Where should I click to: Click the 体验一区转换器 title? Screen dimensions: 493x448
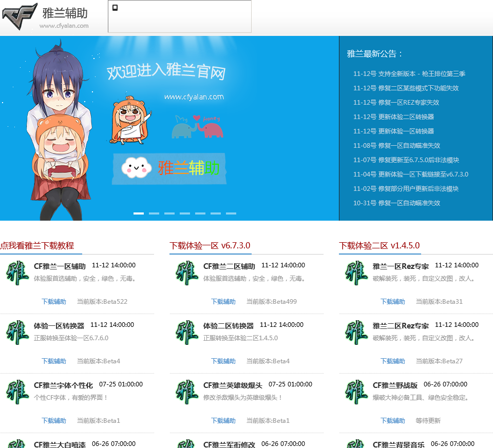(59, 326)
